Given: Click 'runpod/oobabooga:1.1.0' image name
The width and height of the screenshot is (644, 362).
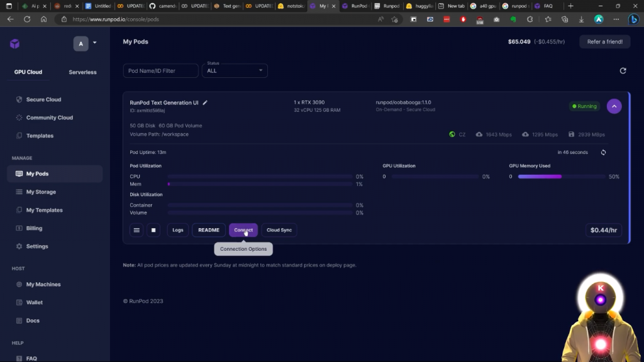Looking at the screenshot, I should (403, 102).
